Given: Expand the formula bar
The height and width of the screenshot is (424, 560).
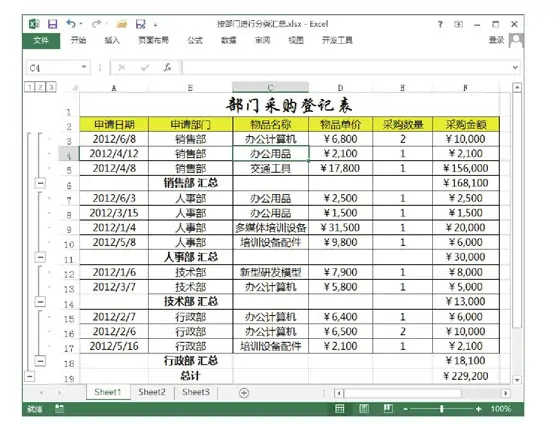Looking at the screenshot, I should 515,67.
